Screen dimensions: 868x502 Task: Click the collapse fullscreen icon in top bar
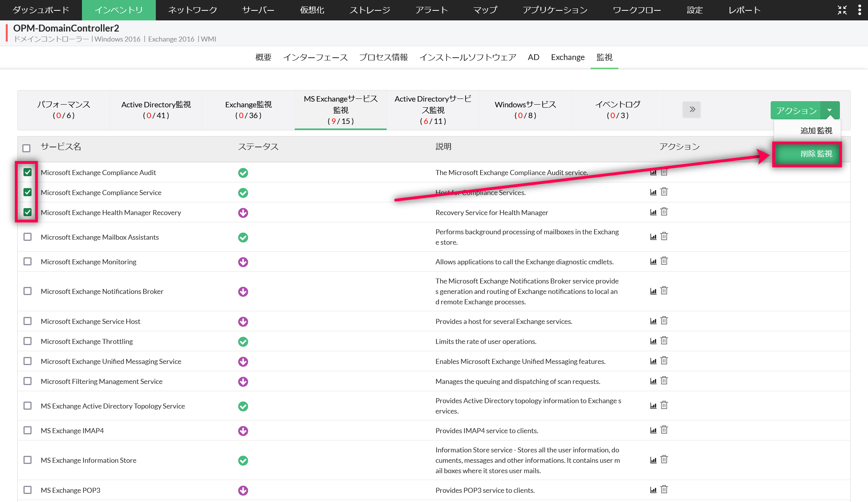click(x=842, y=10)
